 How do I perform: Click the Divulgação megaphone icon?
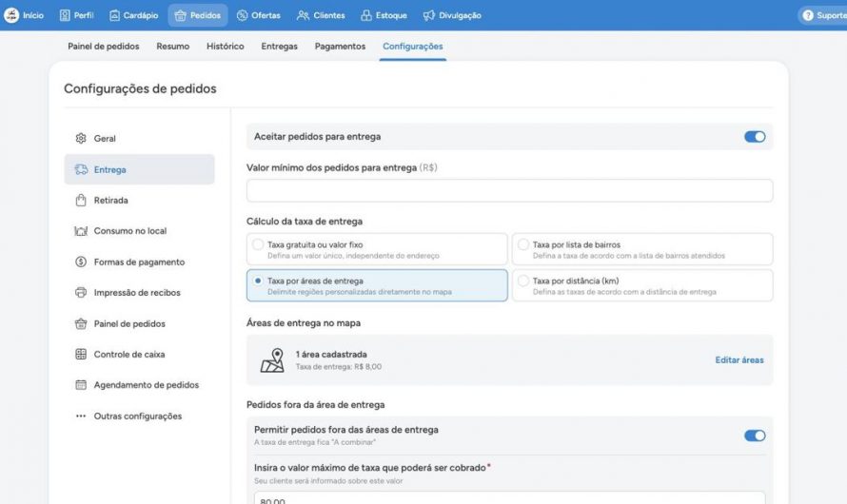pyautogui.click(x=429, y=15)
